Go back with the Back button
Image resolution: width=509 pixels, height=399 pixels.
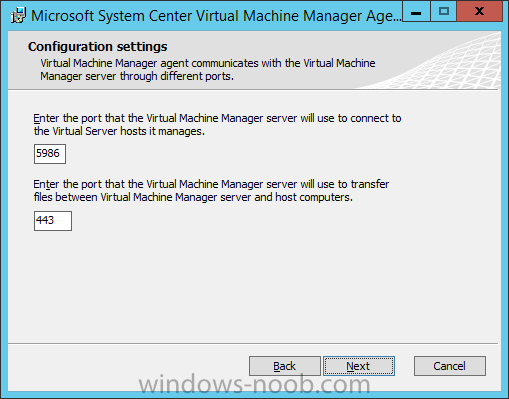tap(285, 366)
